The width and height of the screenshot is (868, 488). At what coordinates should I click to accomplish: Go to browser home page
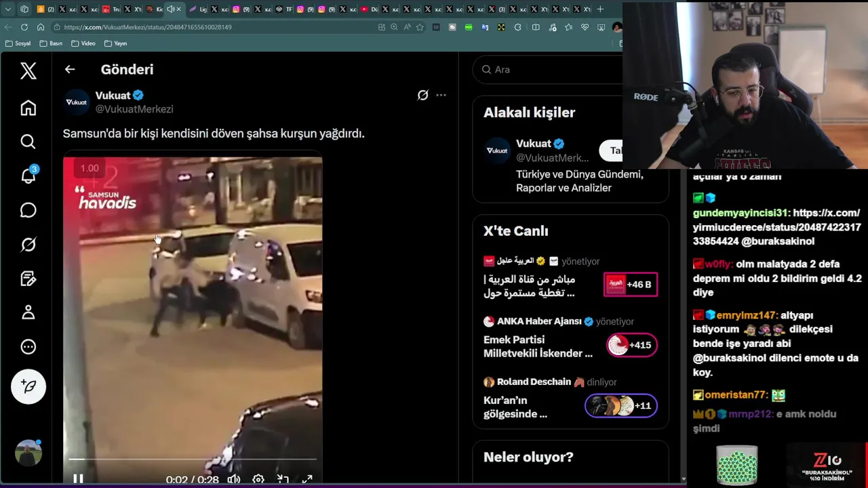41,27
